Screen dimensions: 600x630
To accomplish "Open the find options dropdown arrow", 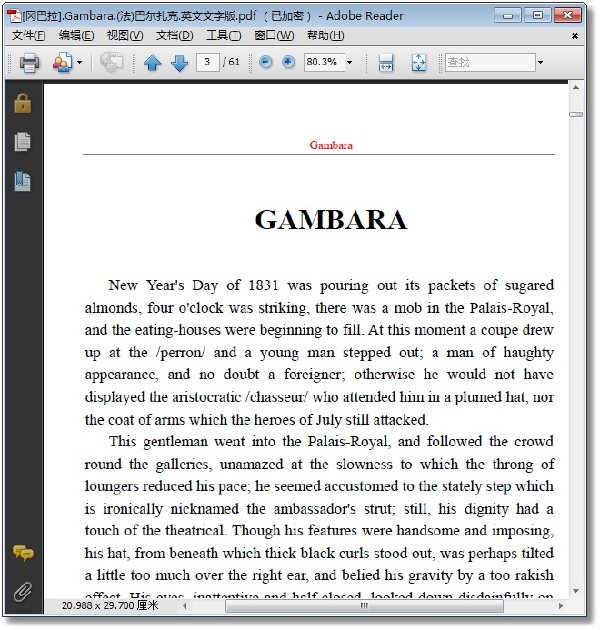I will point(541,63).
